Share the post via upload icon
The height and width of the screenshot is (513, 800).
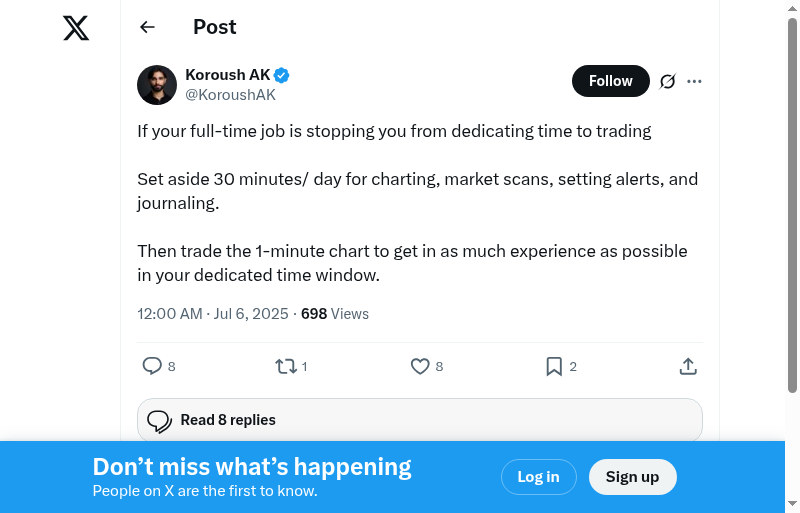tap(688, 367)
